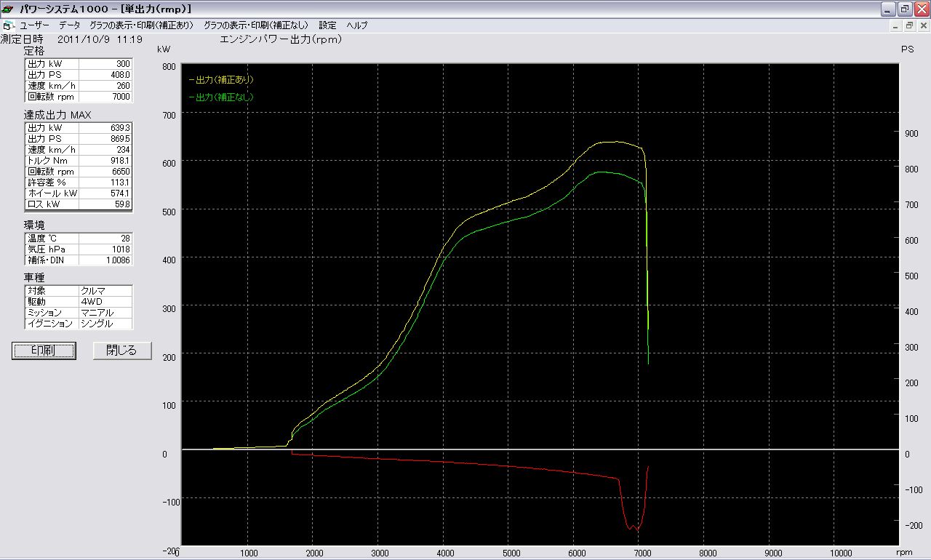The image size is (931, 560).
Task: Close the inner 単出力 document window
Action: click(x=922, y=25)
